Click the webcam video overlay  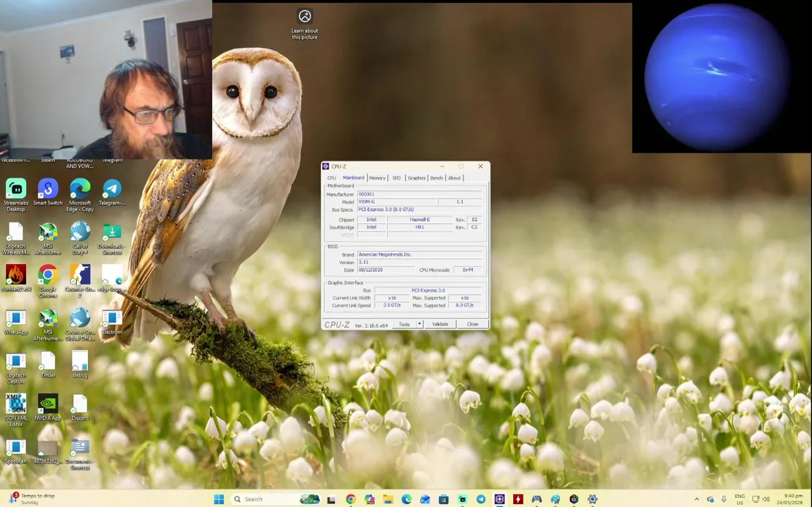pyautogui.click(x=106, y=80)
